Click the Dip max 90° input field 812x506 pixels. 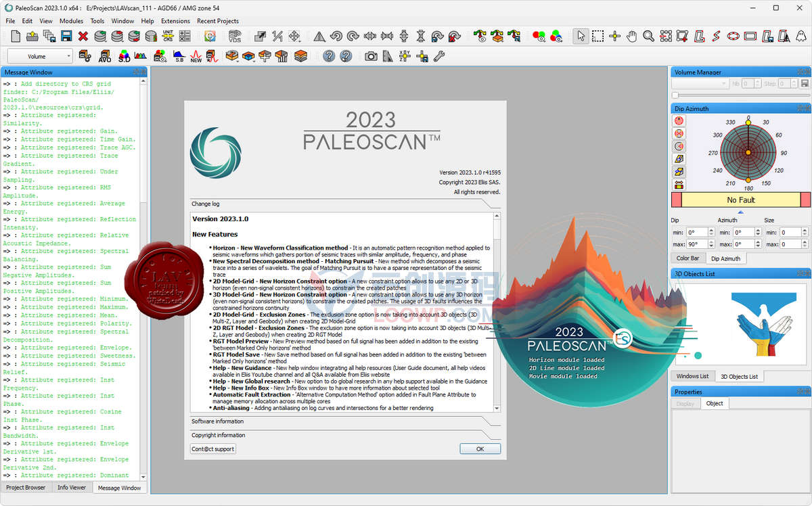698,244
